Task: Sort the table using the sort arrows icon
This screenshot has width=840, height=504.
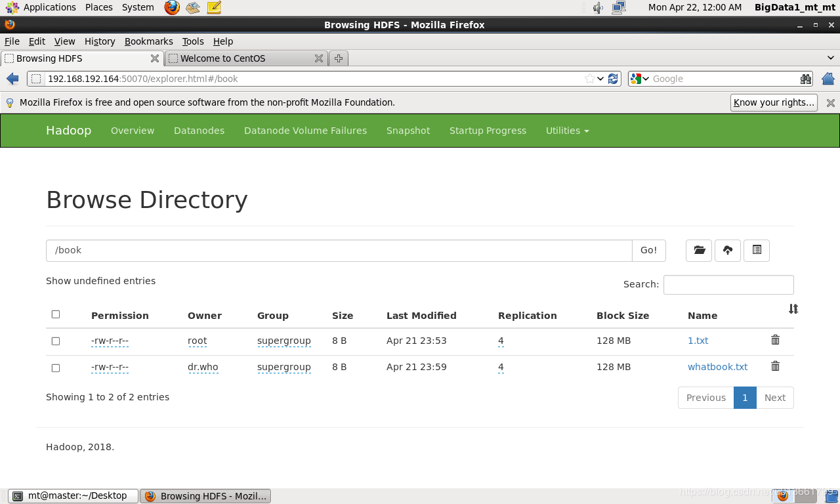Action: pos(793,308)
